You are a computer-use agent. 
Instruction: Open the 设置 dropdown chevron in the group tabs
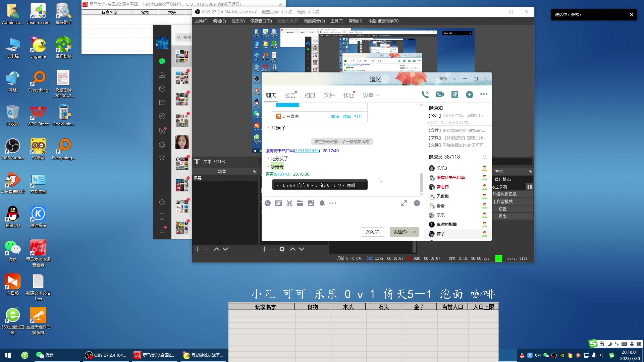point(378,96)
